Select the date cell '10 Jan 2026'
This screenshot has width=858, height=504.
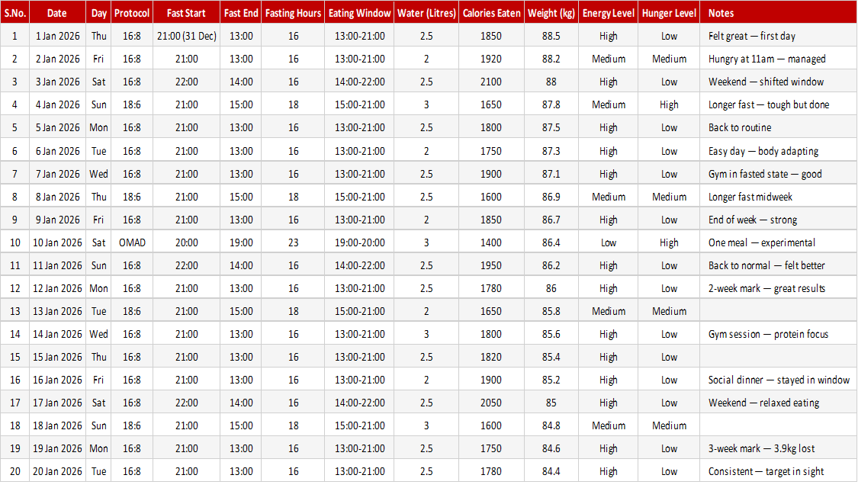(x=57, y=243)
